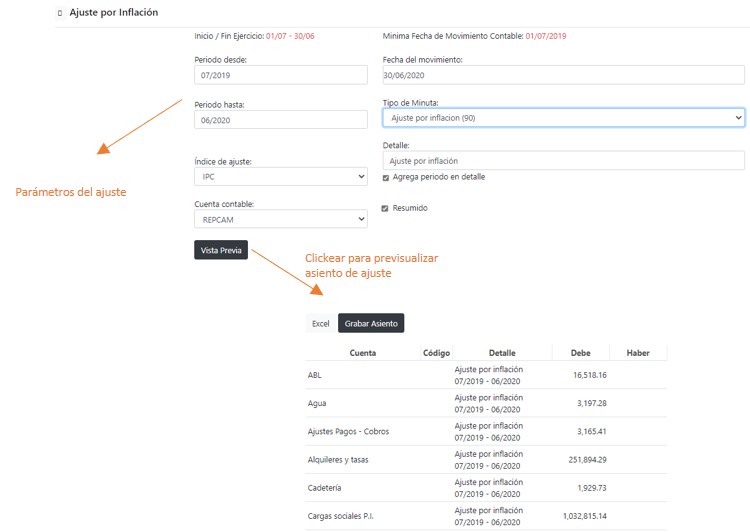Viewport: 750px width, 532px height.
Task: Click the Grabar Asiento button
Action: point(371,324)
